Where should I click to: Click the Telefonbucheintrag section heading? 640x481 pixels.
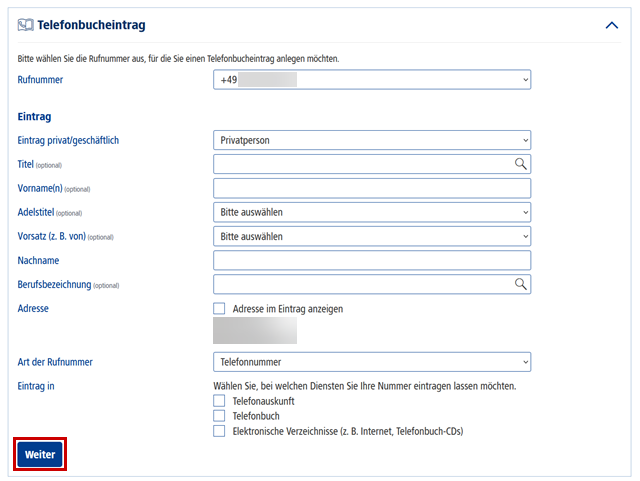[93, 25]
